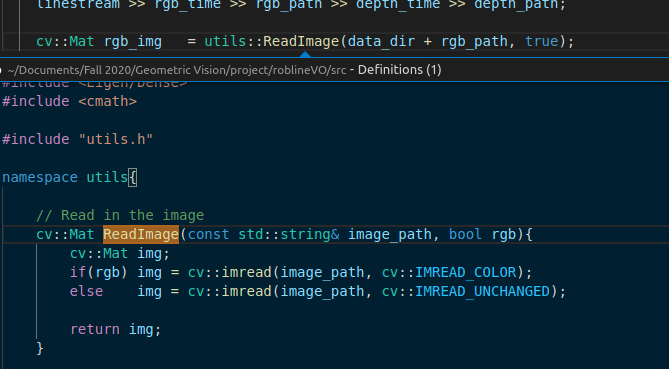Click the IMREAD_UNCHANGED constant
The image size is (669, 369).
point(483,291)
